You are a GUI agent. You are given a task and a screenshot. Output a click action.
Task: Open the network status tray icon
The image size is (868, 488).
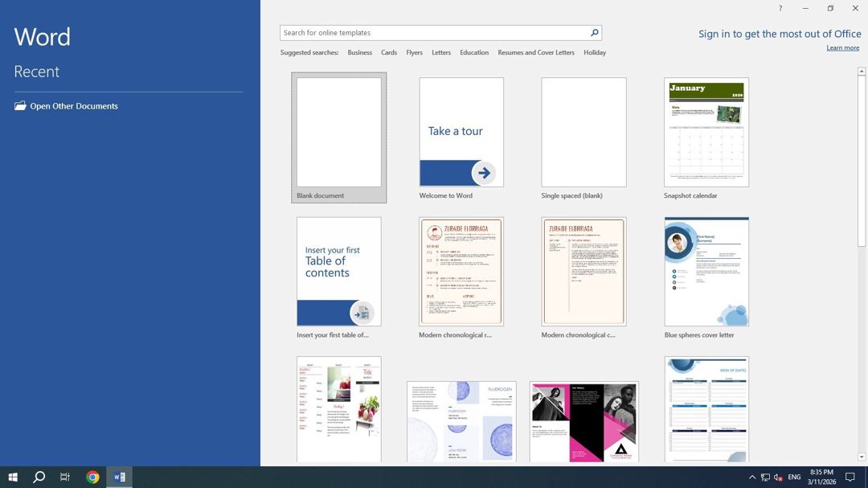click(x=765, y=477)
